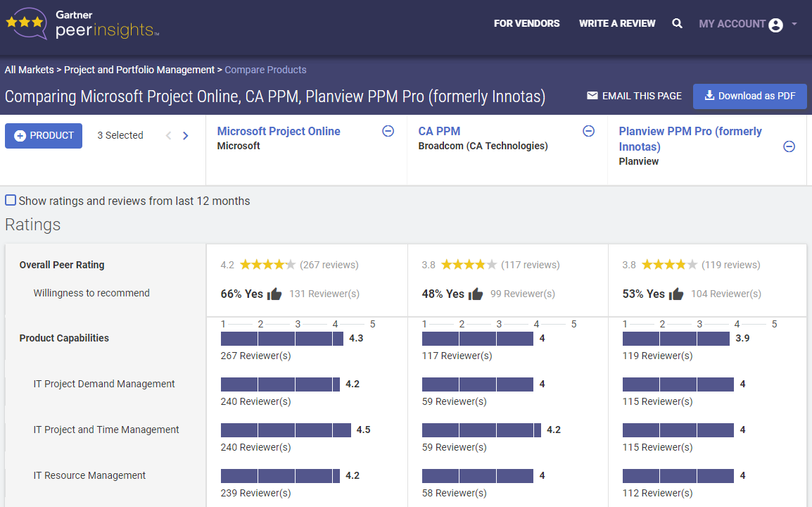
Task: Click the 104 Reviewer(s) text
Action: (x=726, y=294)
